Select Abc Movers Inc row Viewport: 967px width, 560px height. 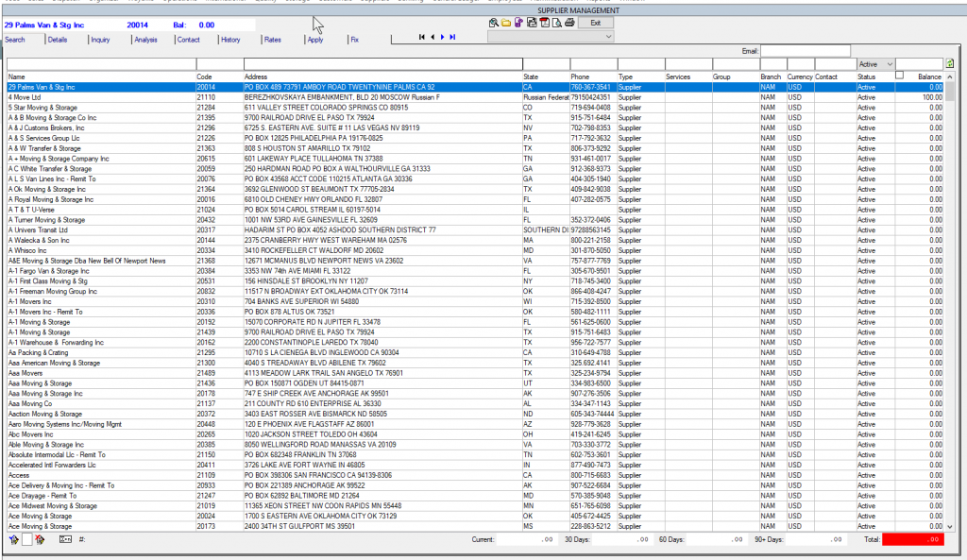tap(475, 434)
